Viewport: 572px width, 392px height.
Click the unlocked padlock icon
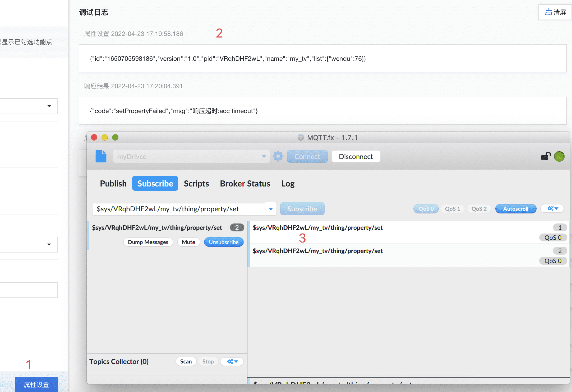point(546,156)
